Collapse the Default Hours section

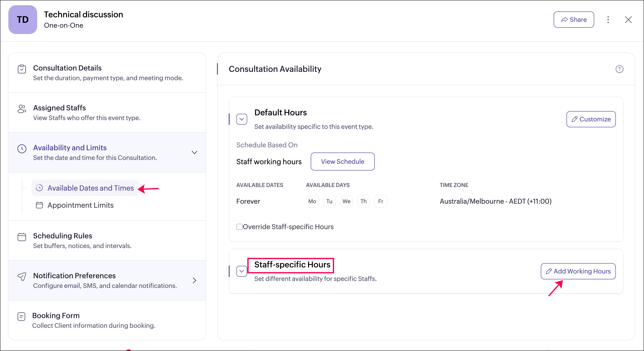242,119
